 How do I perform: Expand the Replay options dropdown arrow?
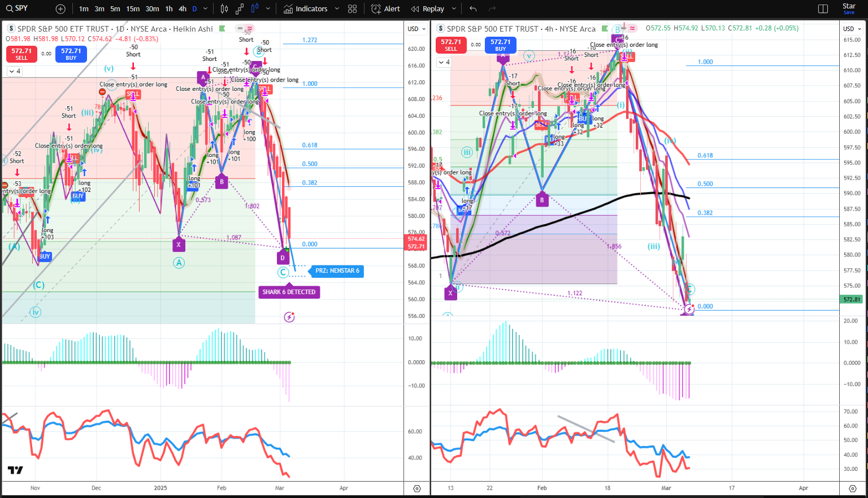pos(454,9)
